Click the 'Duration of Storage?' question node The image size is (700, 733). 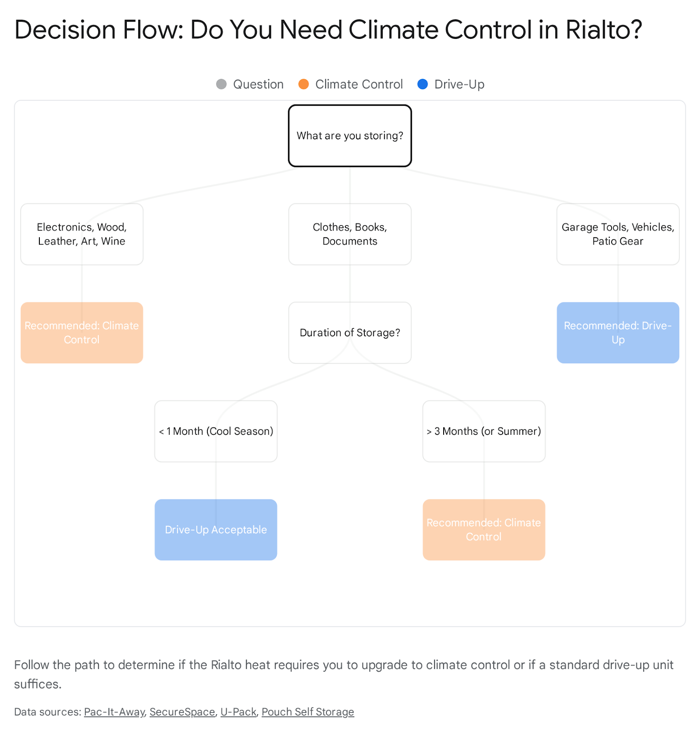[350, 333]
